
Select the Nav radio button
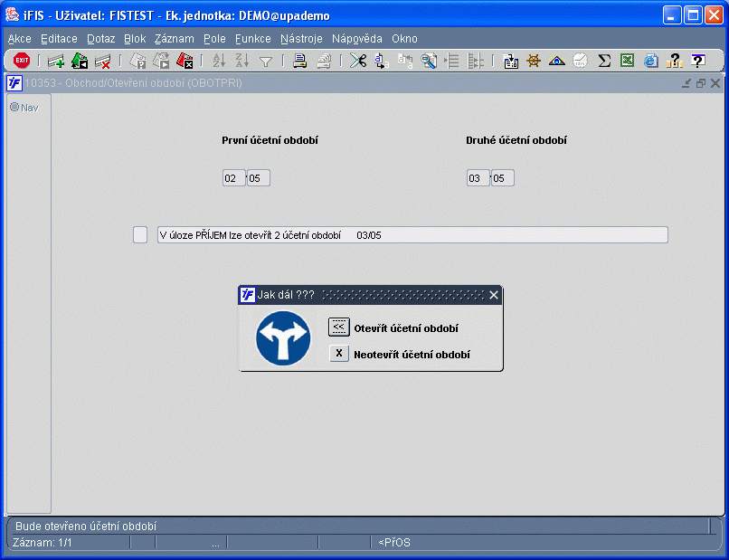14,108
